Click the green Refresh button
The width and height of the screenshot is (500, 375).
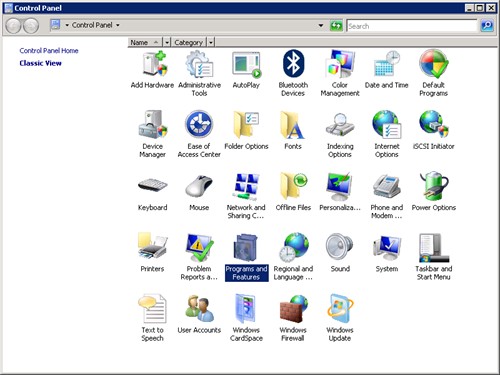pos(336,26)
